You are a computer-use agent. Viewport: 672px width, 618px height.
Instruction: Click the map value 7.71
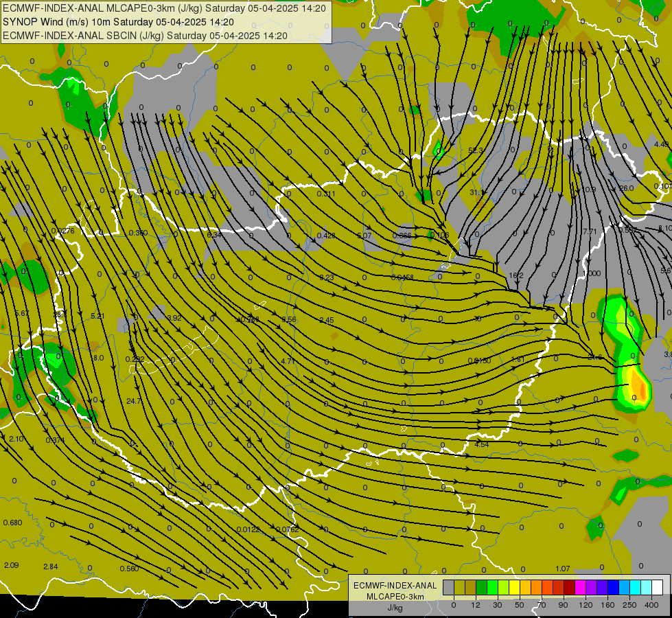[x=590, y=231]
